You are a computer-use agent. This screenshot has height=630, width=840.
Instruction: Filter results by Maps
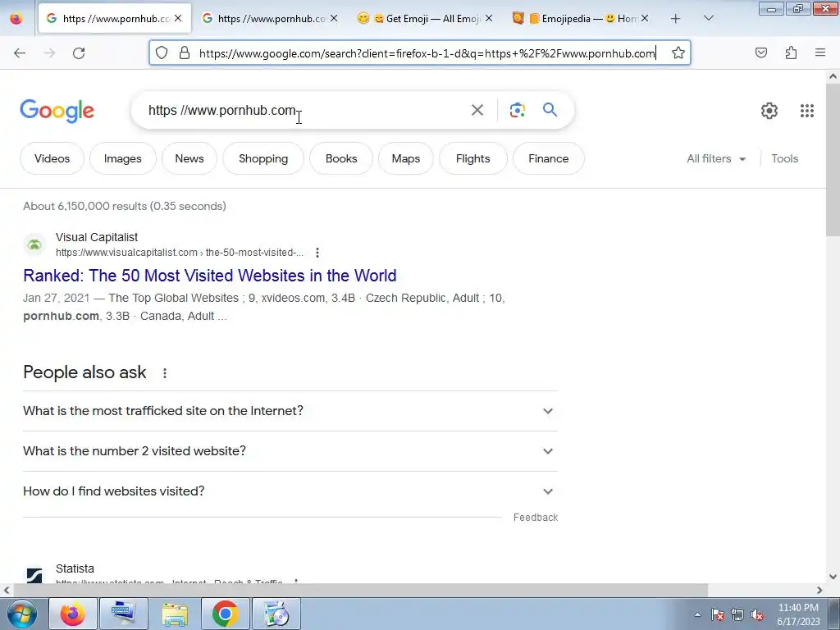click(405, 158)
